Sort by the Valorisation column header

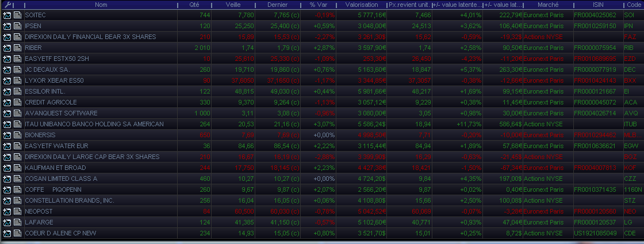(362, 5)
